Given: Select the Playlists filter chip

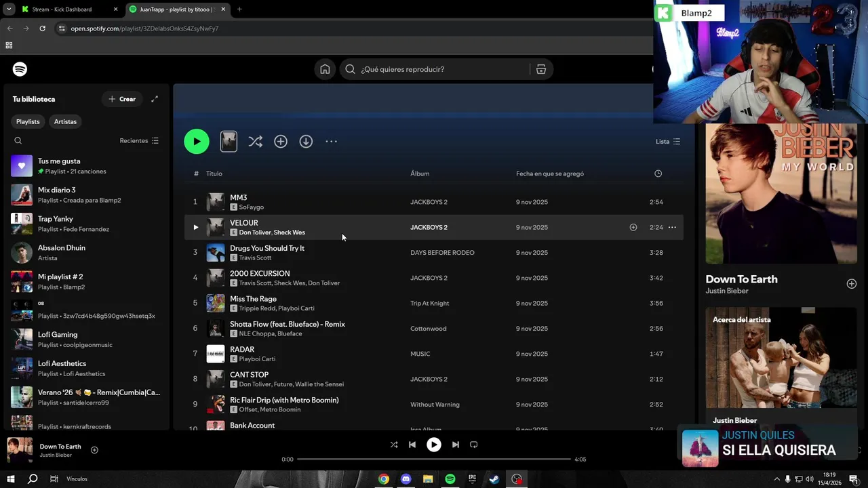Looking at the screenshot, I should click(x=28, y=121).
